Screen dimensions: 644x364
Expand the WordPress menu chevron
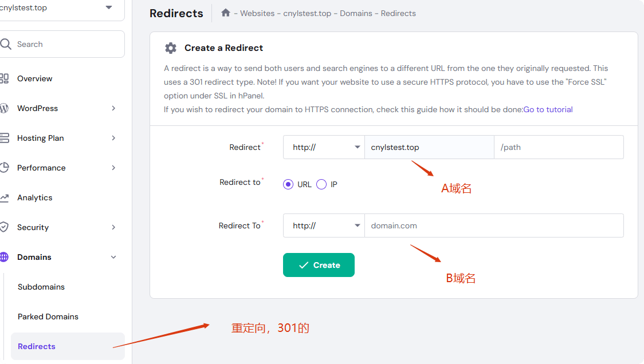[113, 108]
